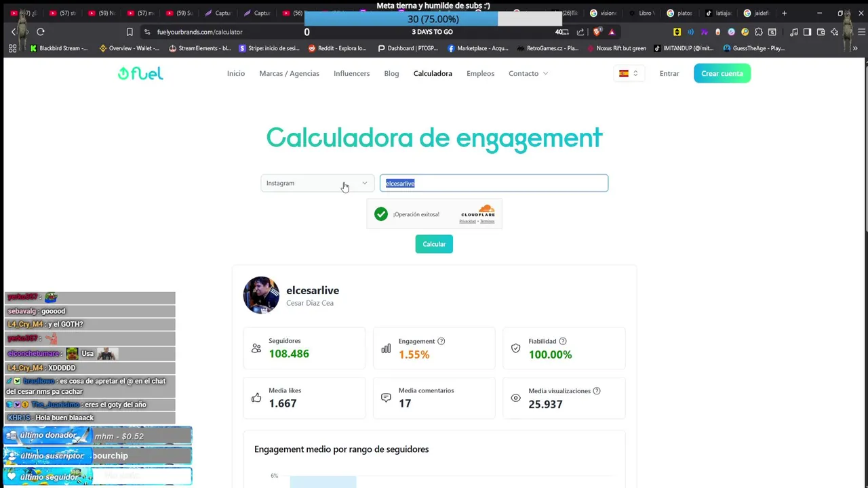
Task: Click the Seguidores value 108.486
Action: (289, 354)
